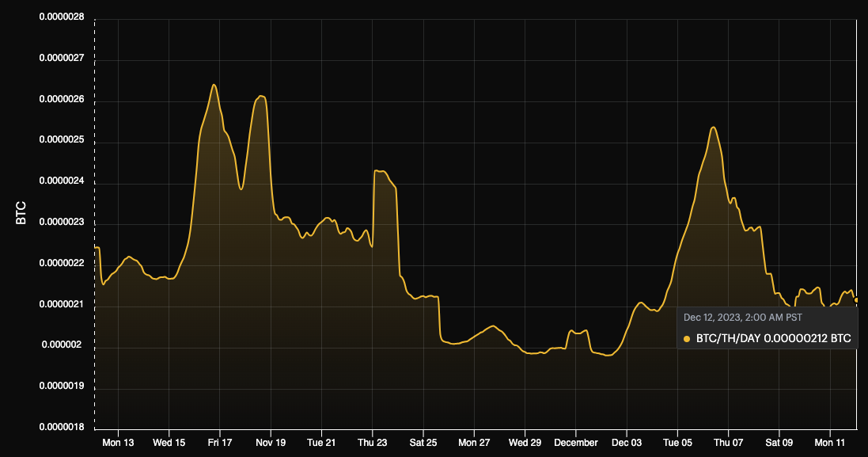Select the Tue 05 date tick
The image size is (868, 457).
(x=677, y=443)
